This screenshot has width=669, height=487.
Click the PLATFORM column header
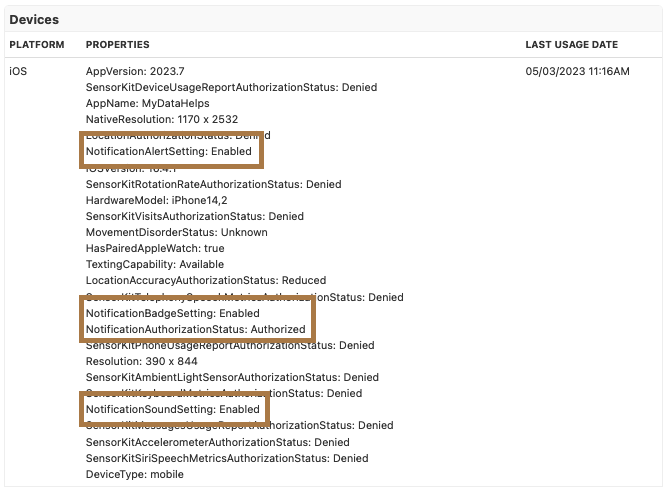point(37,45)
